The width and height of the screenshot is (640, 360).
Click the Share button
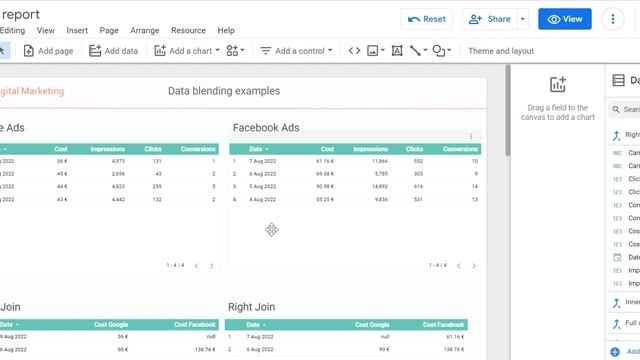point(490,19)
